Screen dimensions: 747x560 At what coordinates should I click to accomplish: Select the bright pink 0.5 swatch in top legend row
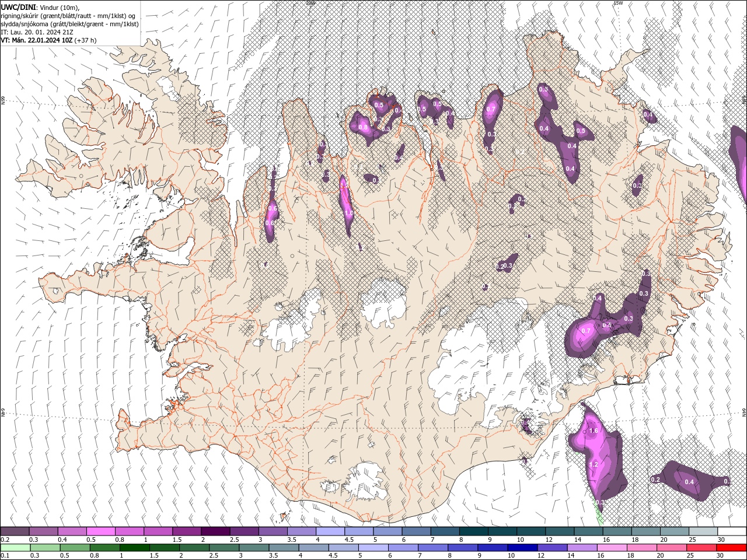pyautogui.click(x=100, y=531)
